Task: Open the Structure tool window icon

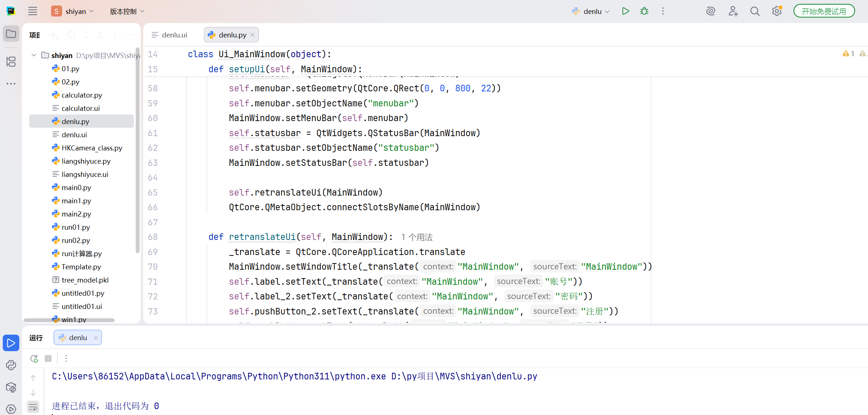Action: click(11, 62)
